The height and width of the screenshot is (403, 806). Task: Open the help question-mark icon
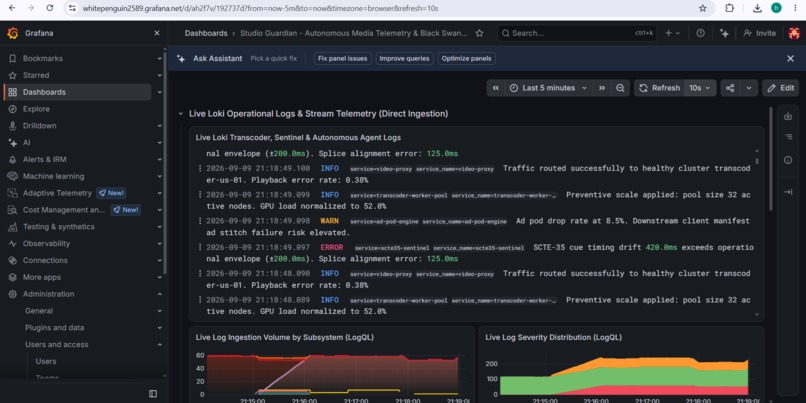700,33
